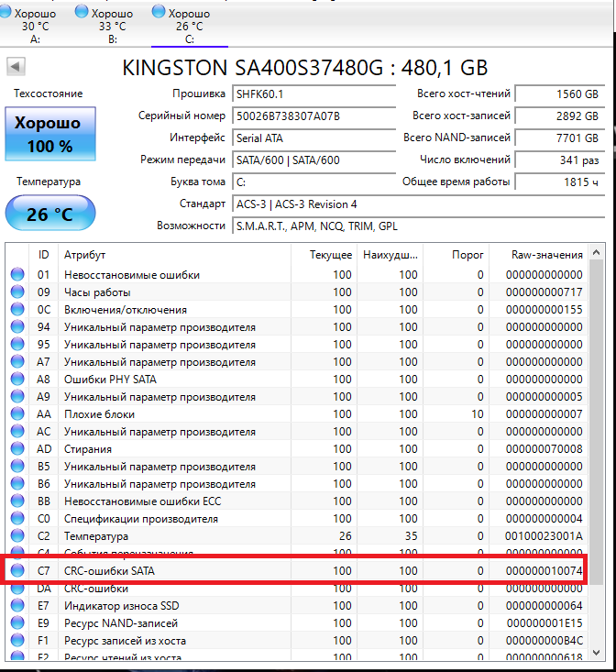Viewport: 616px width, 672px height.
Task: Click status circle icon of row C2
Action: click(17, 535)
